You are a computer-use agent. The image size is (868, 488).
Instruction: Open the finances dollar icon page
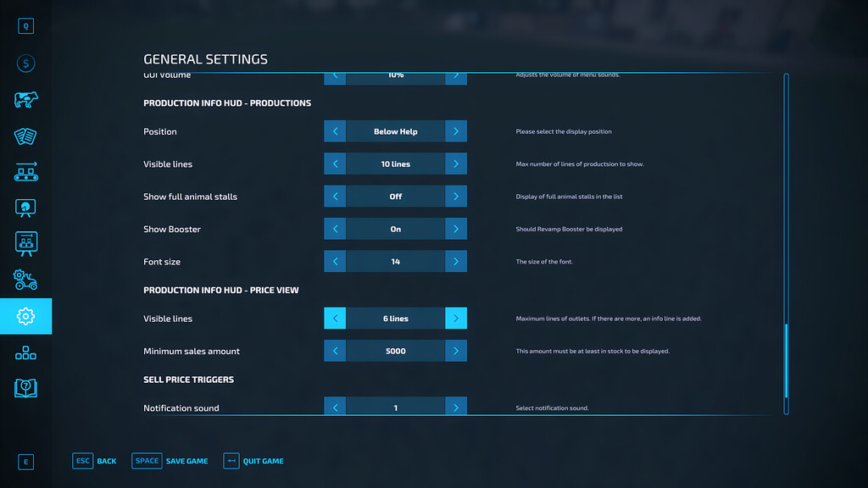25,64
